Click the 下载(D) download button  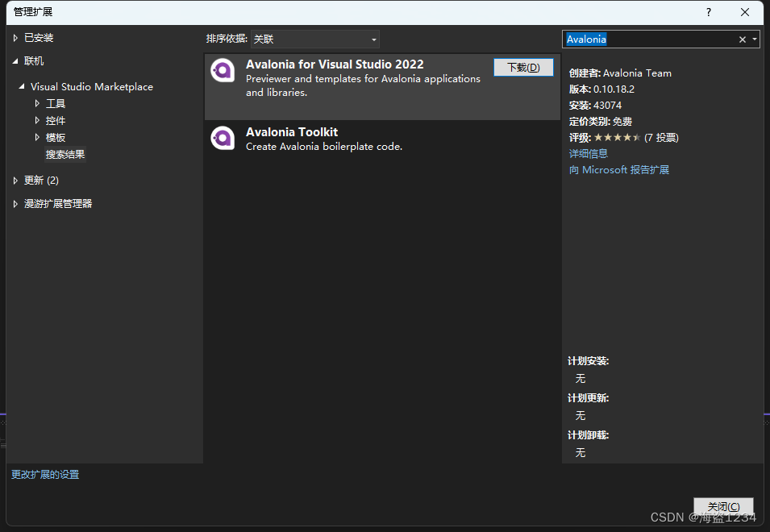[523, 67]
